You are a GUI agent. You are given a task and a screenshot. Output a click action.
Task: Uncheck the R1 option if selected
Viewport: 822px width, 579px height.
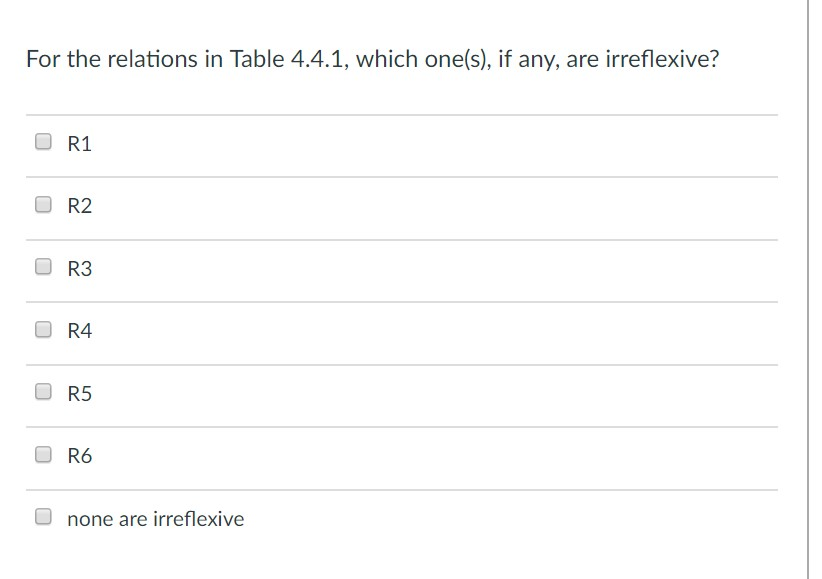42,141
